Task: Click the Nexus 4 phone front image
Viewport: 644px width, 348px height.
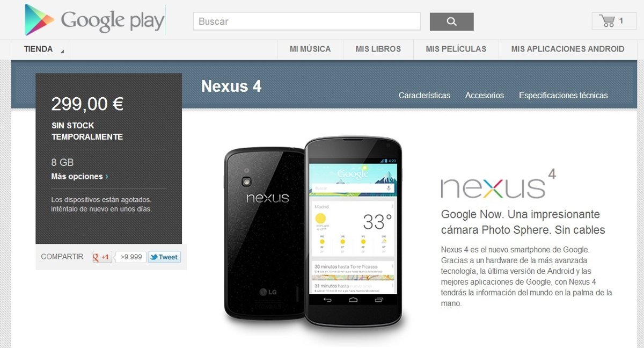Action: (x=354, y=231)
